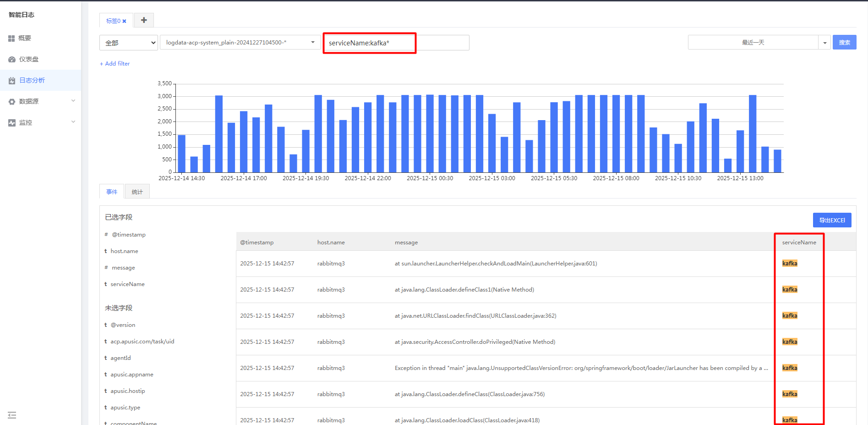The image size is (868, 425).
Task: Open the UnsupportedClassVersionError exception row
Action: [546, 368]
